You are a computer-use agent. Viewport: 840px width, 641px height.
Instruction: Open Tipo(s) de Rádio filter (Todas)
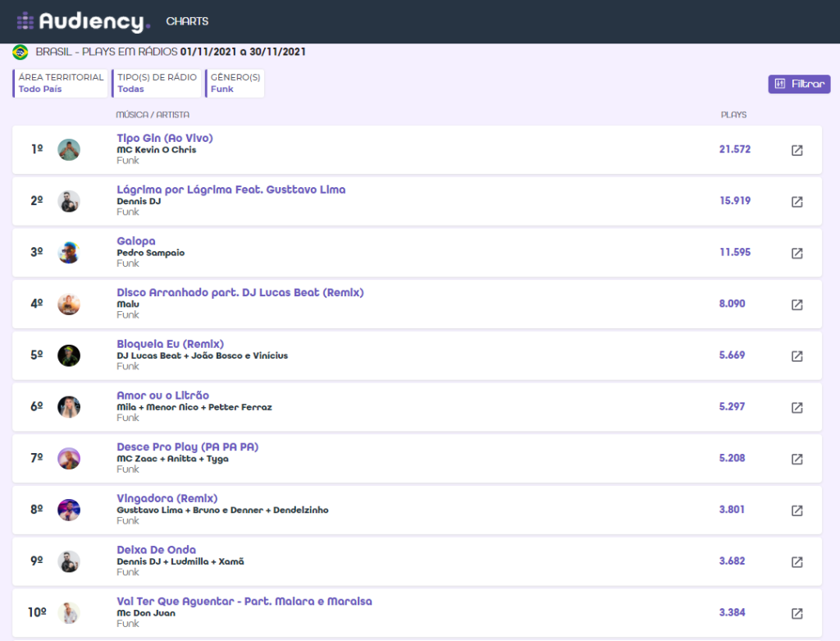coord(157,83)
